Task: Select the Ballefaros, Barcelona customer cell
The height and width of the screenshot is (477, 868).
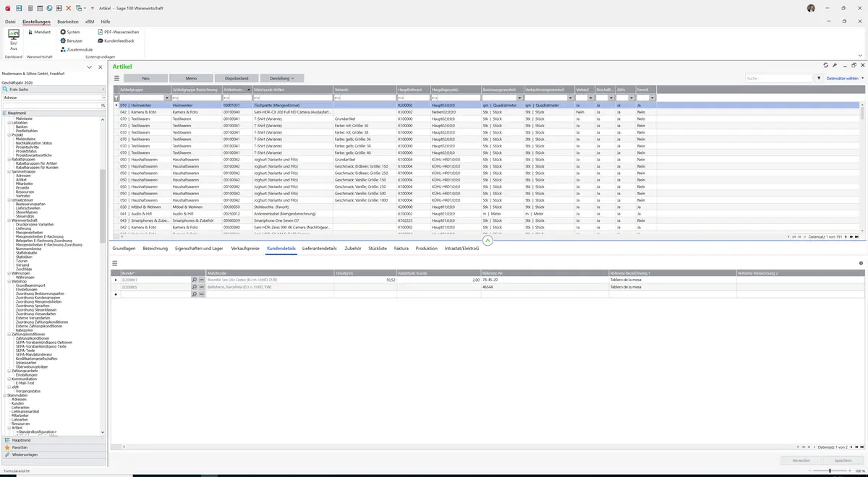Action: point(271,287)
